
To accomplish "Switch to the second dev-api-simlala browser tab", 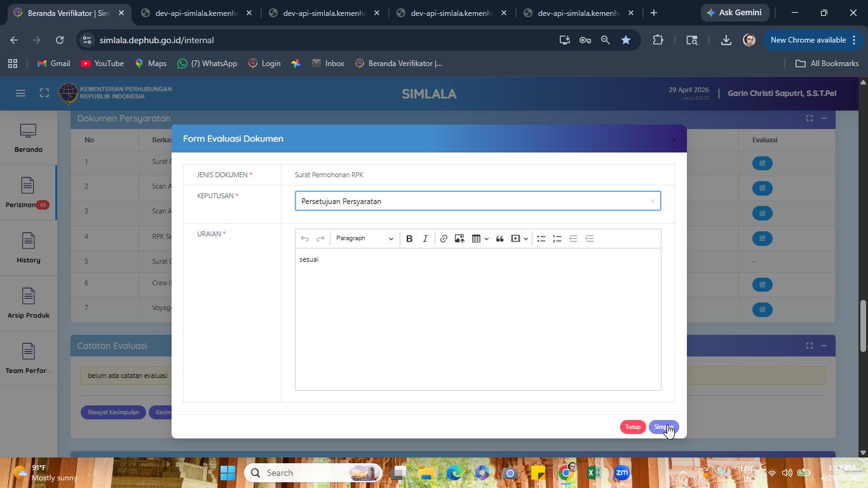I will [x=325, y=13].
